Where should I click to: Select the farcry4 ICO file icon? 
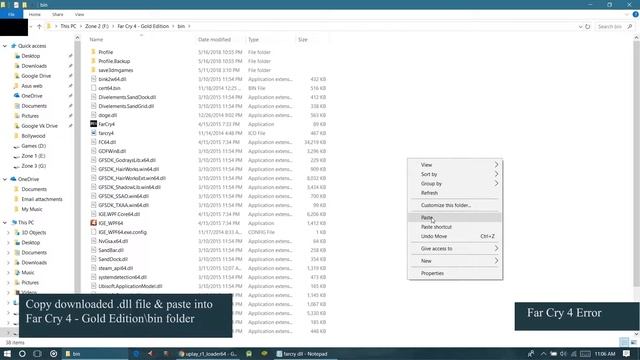click(93, 133)
